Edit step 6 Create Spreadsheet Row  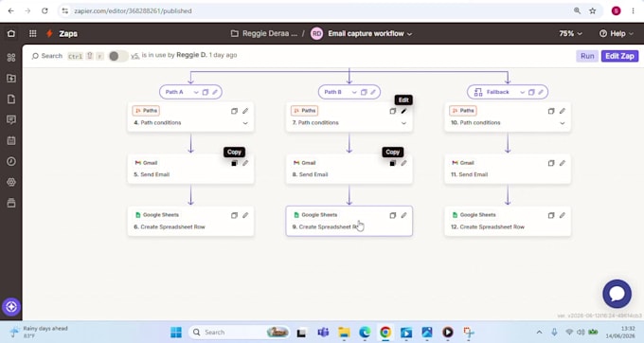point(245,215)
